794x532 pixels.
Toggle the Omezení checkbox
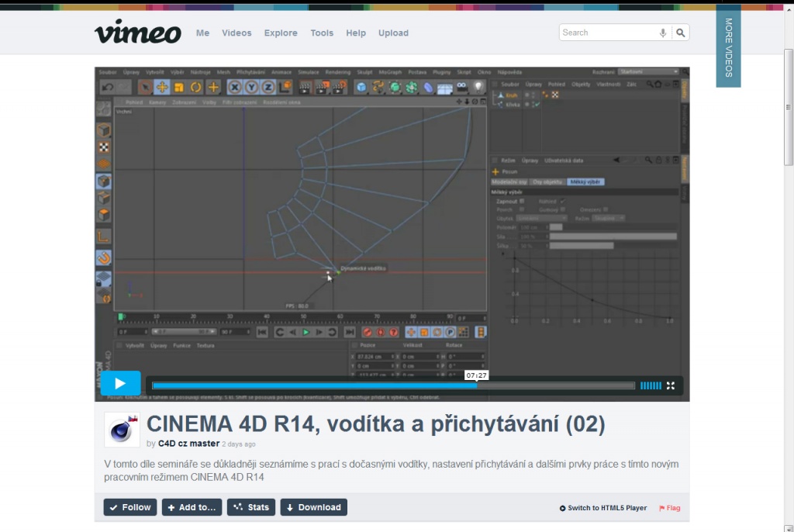(x=606, y=209)
